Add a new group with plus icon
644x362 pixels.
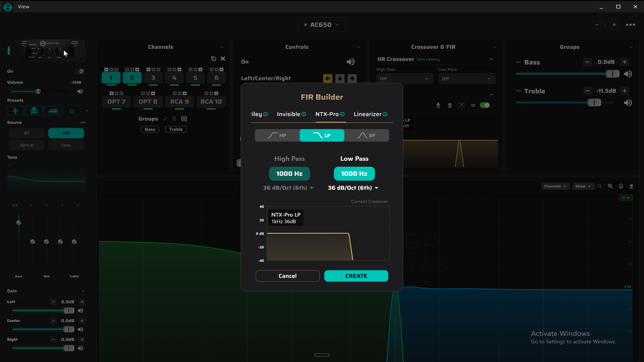(184, 119)
